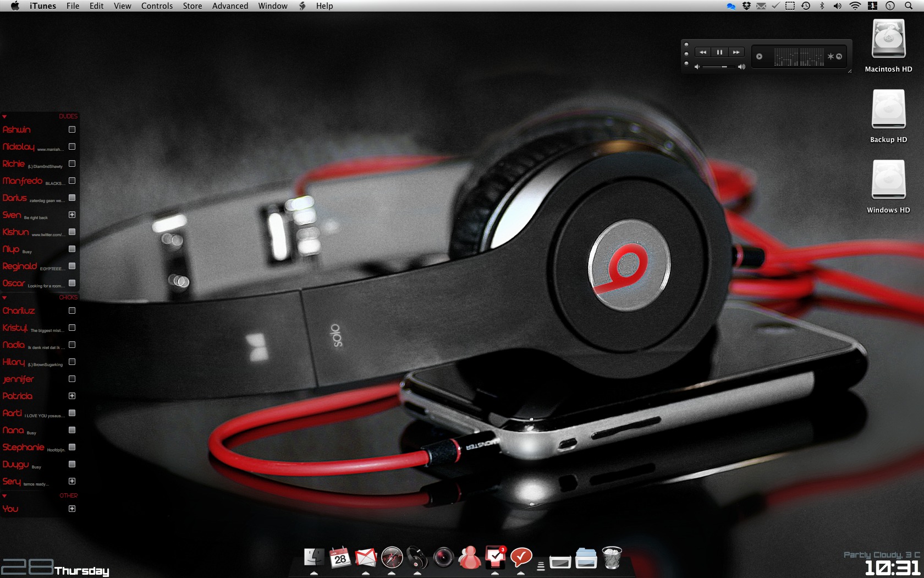924x578 pixels.
Task: Open the Store menu
Action: [x=193, y=6]
